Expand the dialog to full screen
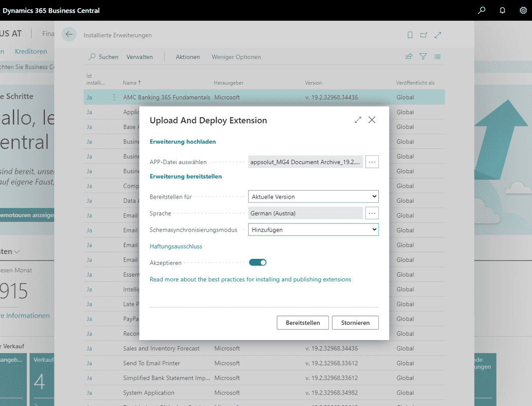532x406 pixels. coord(358,120)
